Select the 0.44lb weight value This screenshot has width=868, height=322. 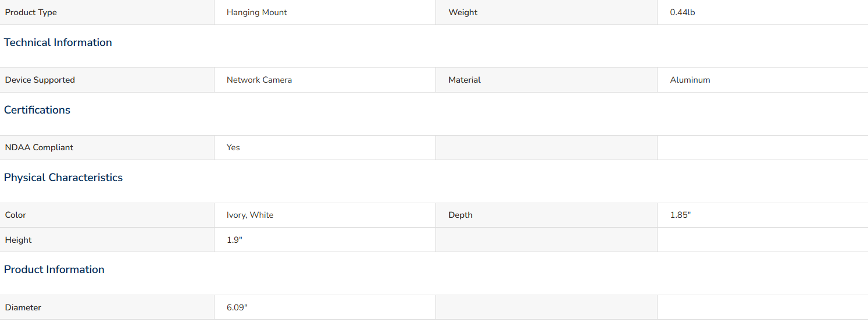(683, 12)
